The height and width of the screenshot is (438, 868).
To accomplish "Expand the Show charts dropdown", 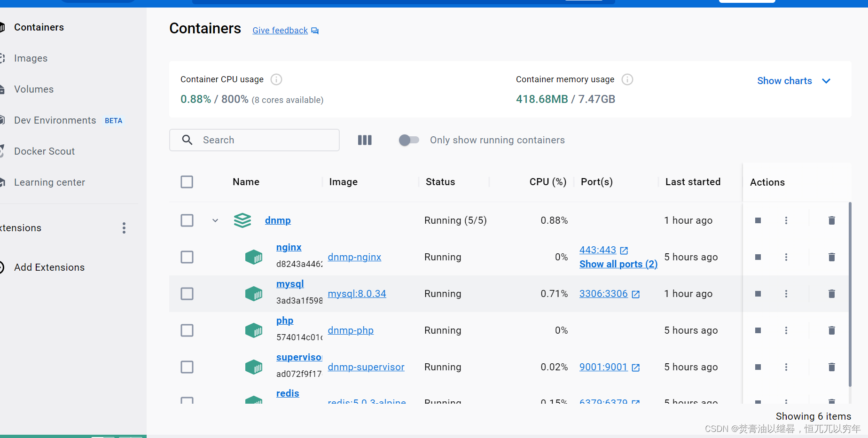I will click(x=794, y=81).
